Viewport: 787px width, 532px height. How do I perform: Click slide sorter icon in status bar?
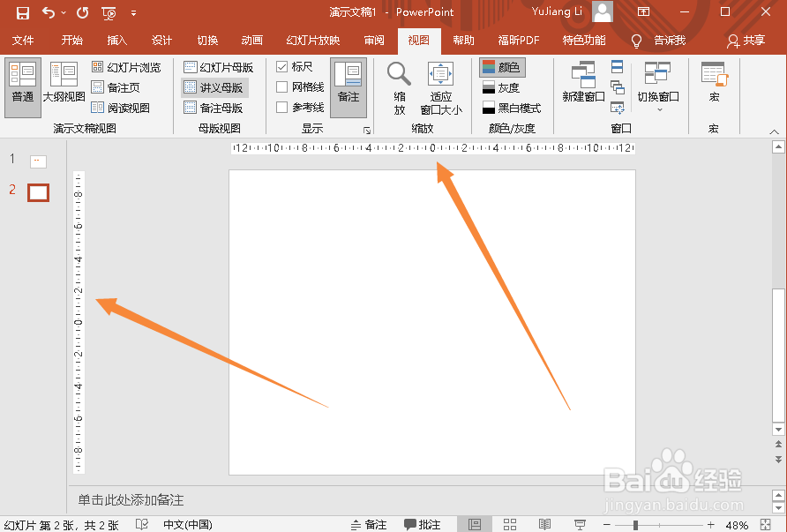click(x=510, y=524)
